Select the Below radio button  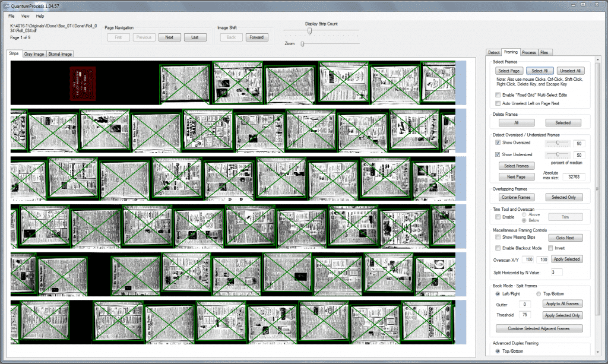(x=524, y=220)
